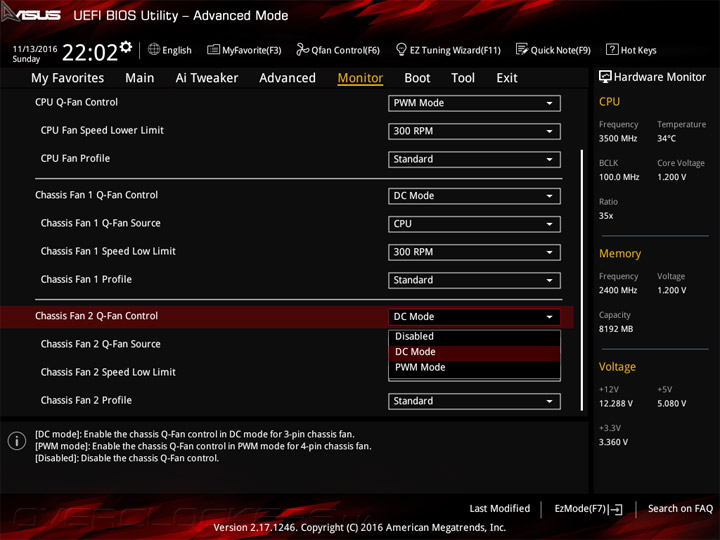Open CPU Q-Fan Control dropdown
The height and width of the screenshot is (540, 720).
[x=474, y=103]
